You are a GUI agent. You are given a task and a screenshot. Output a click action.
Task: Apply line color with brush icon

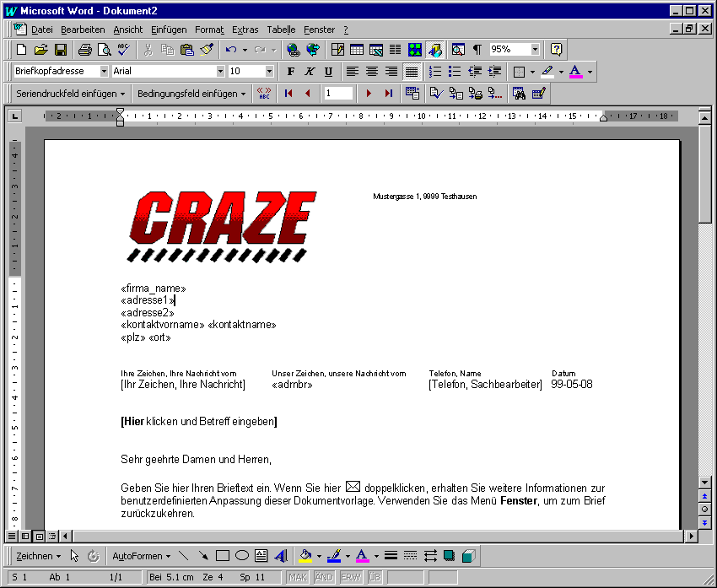(334, 556)
